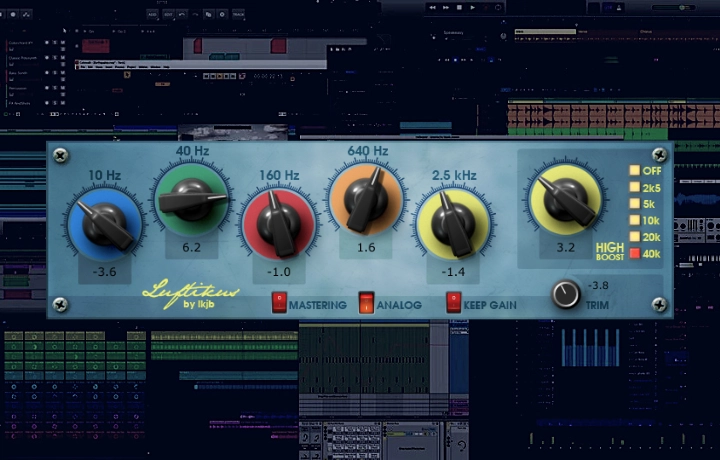Select the 2k5 high boost frequency
Image resolution: width=720 pixels, height=460 pixels.
(635, 187)
